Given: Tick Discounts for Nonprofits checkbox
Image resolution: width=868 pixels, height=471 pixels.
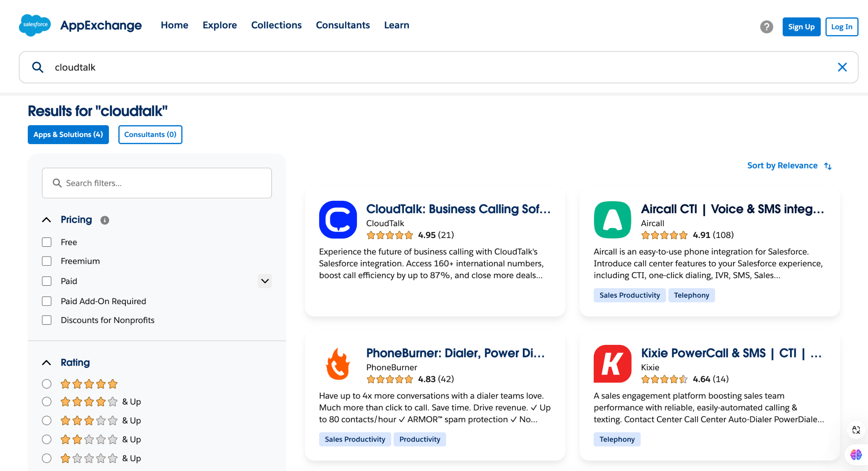Looking at the screenshot, I should (47, 320).
